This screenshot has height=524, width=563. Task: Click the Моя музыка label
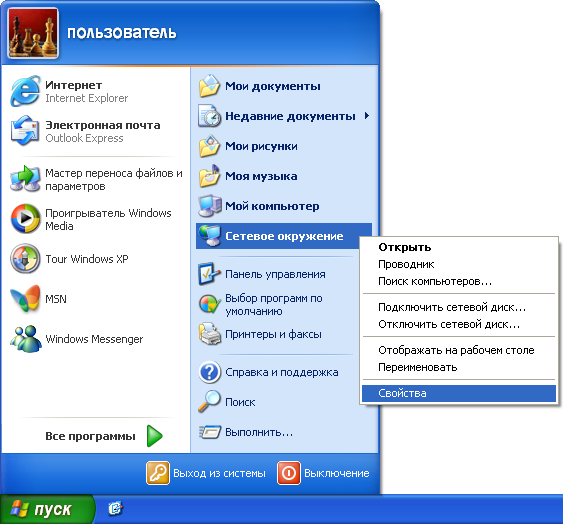261,176
